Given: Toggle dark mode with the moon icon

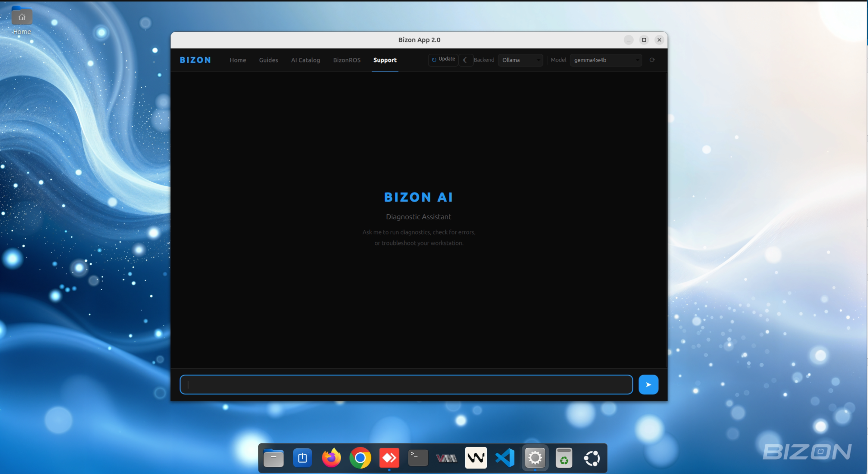Looking at the screenshot, I should (466, 60).
